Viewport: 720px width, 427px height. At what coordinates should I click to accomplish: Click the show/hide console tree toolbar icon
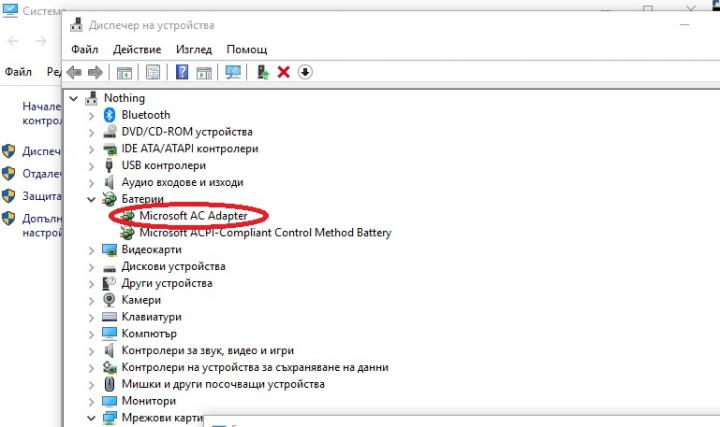[124, 73]
